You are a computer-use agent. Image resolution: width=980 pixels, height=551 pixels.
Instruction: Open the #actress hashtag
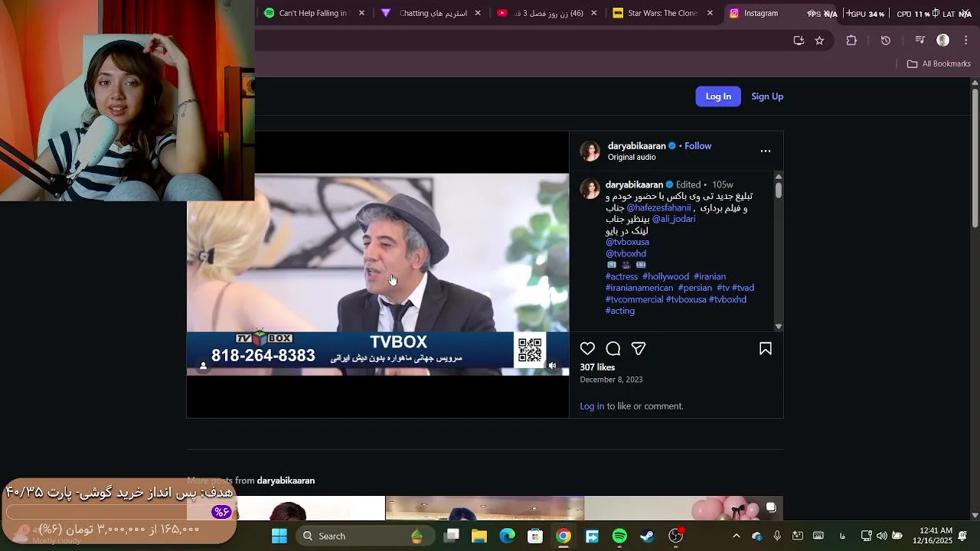tap(622, 277)
